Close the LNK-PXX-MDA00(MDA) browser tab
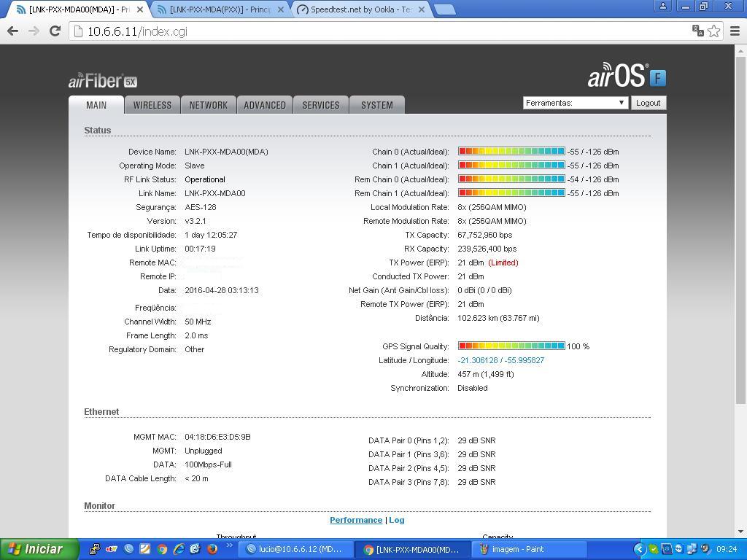 (140, 9)
